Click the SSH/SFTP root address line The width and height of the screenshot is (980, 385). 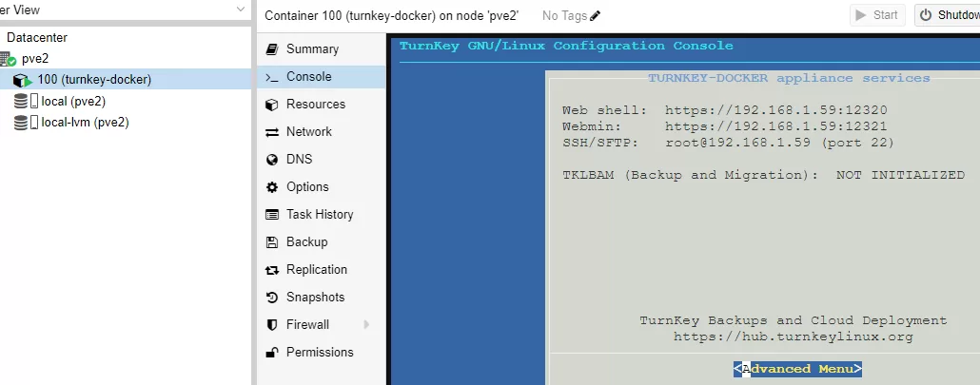780,143
